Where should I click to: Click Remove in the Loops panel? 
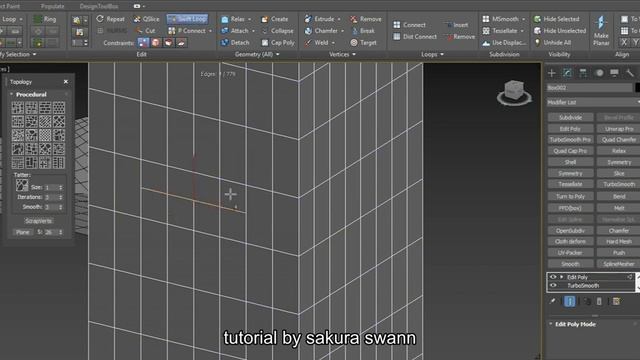[x=460, y=37]
